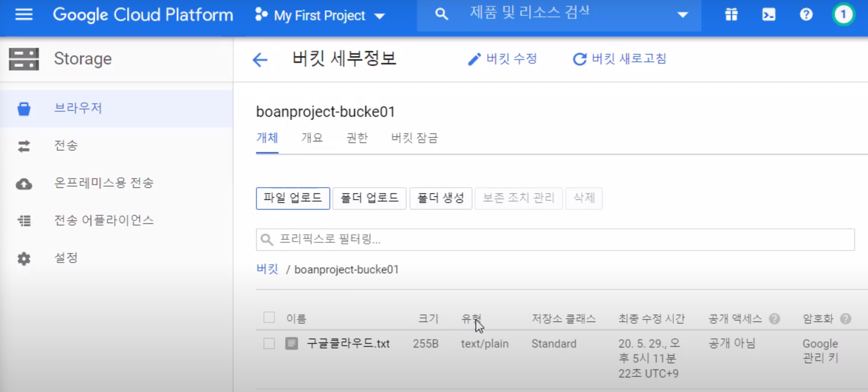
Task: Click the magnifier search icon in top bar
Action: click(441, 14)
